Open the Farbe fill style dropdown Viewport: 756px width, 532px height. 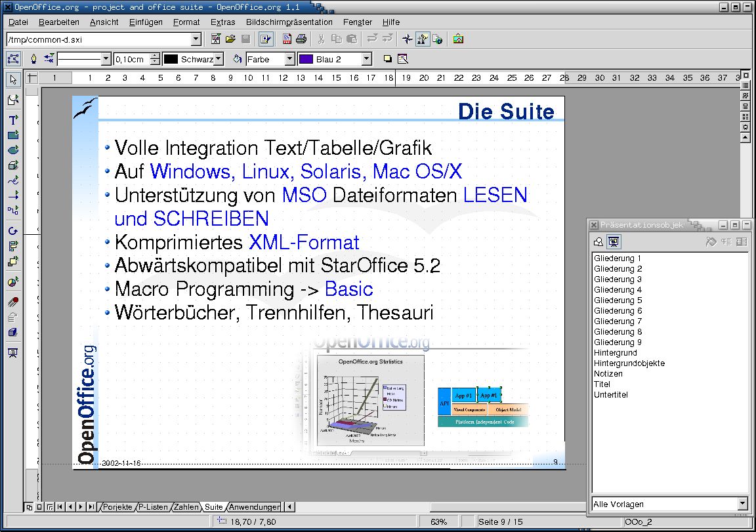pos(289,59)
